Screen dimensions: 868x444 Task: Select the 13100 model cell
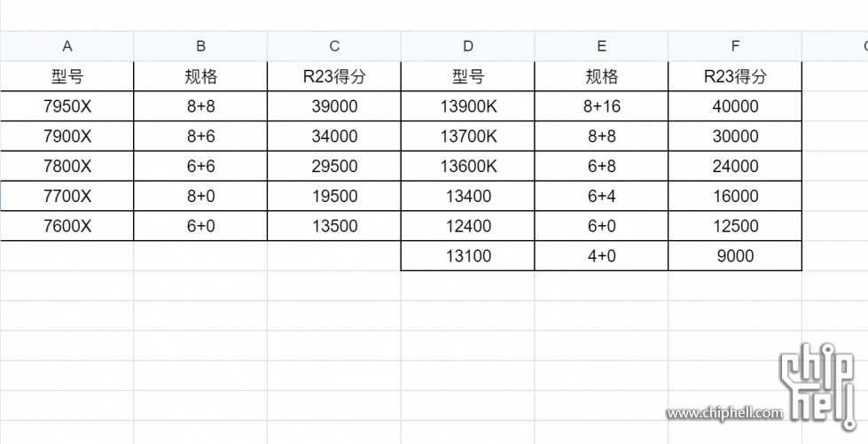click(x=468, y=256)
